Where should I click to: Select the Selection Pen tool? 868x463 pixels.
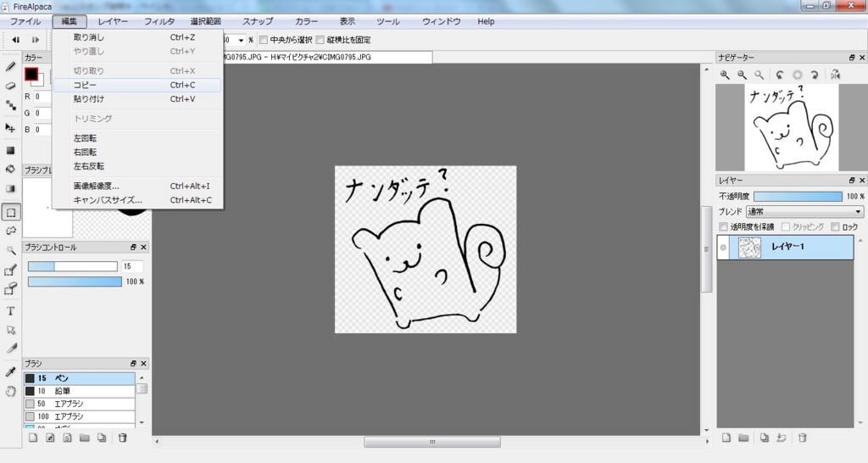coord(10,271)
